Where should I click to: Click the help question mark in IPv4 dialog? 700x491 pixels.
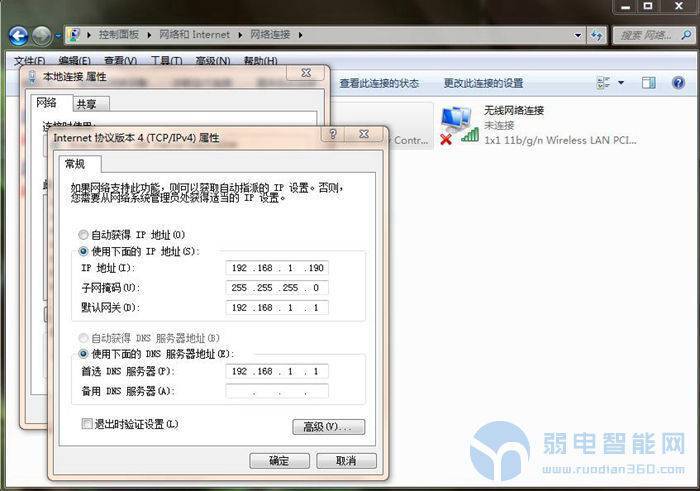(332, 134)
